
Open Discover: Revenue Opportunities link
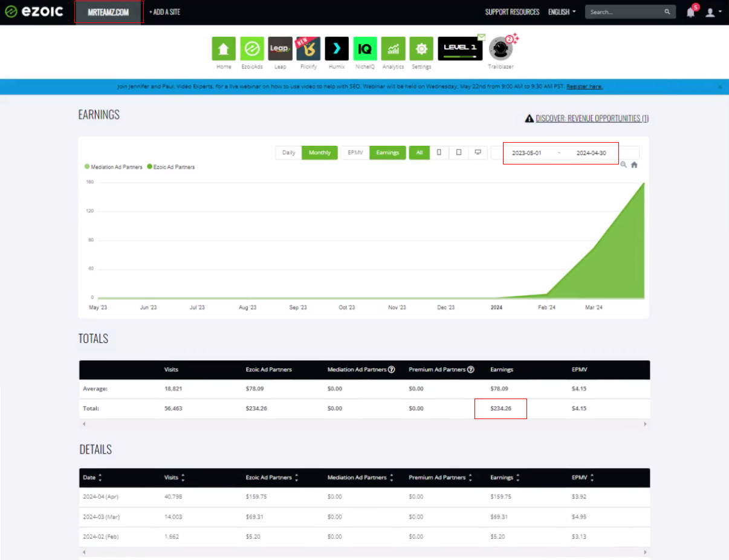[592, 119]
